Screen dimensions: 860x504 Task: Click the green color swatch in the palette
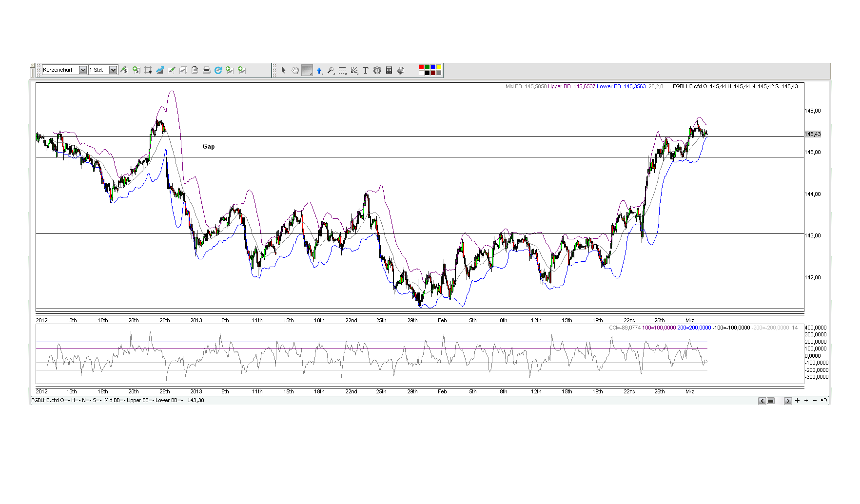[428, 67]
